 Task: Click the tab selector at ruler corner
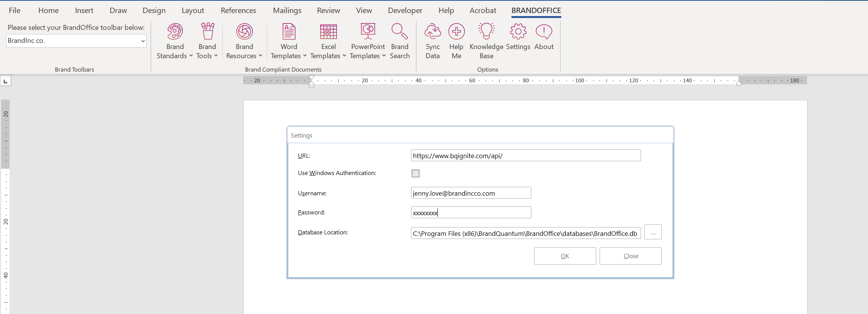click(5, 81)
